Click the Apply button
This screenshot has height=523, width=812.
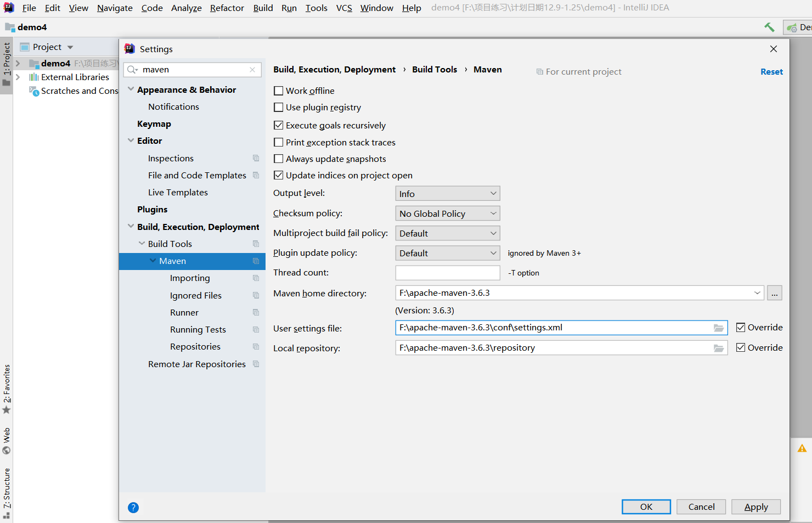click(756, 507)
